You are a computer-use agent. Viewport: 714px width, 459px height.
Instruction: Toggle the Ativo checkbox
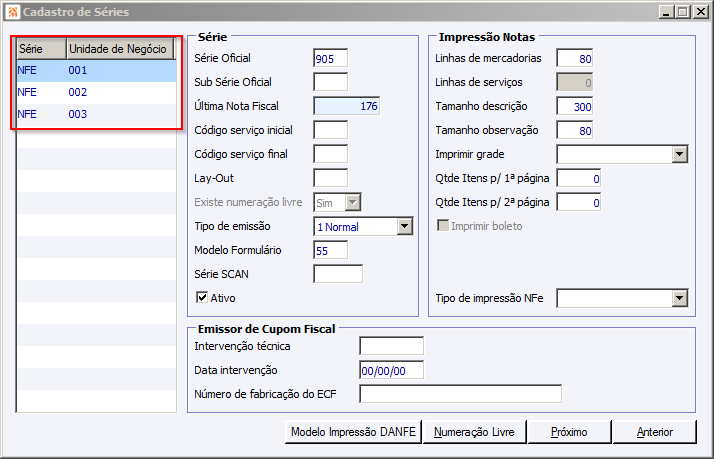tap(203, 297)
